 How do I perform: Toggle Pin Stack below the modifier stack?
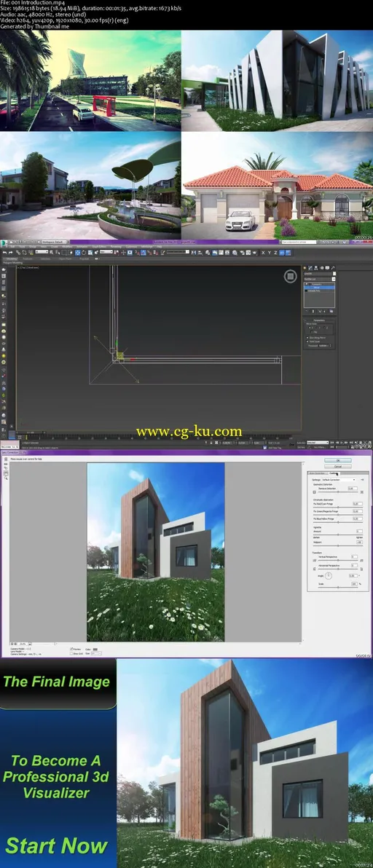[307, 311]
